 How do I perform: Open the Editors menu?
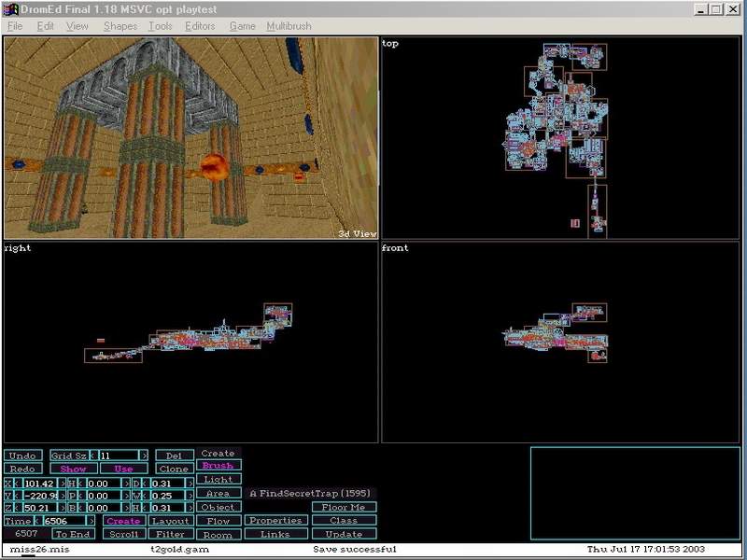[200, 26]
